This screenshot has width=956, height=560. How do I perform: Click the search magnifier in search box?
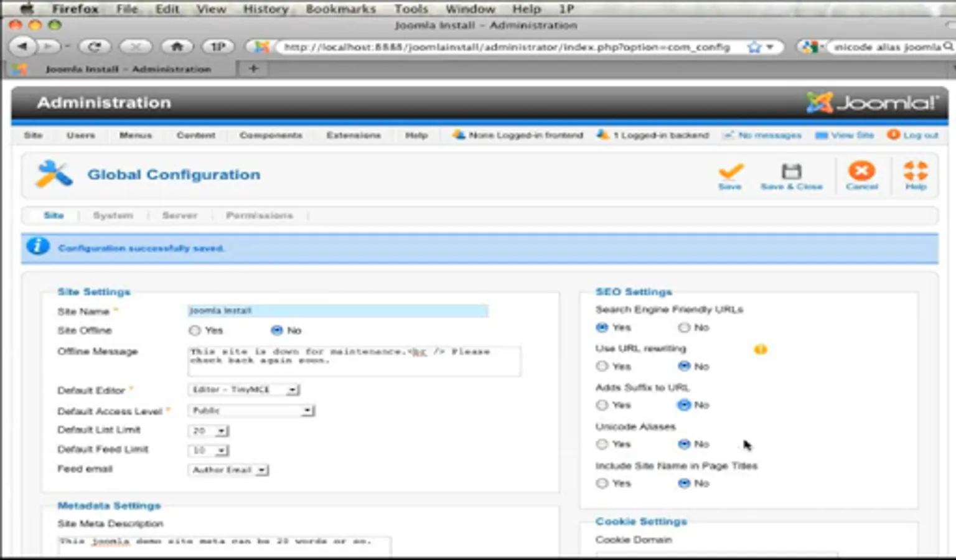coord(948,47)
